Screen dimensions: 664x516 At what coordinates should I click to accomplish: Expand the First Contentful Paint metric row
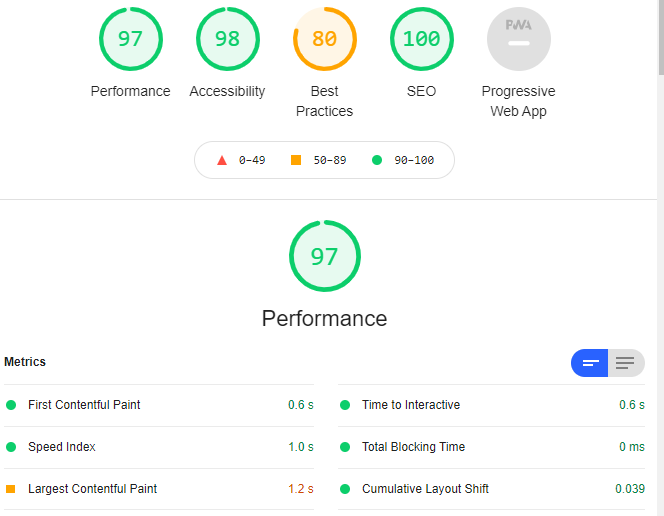pos(159,405)
